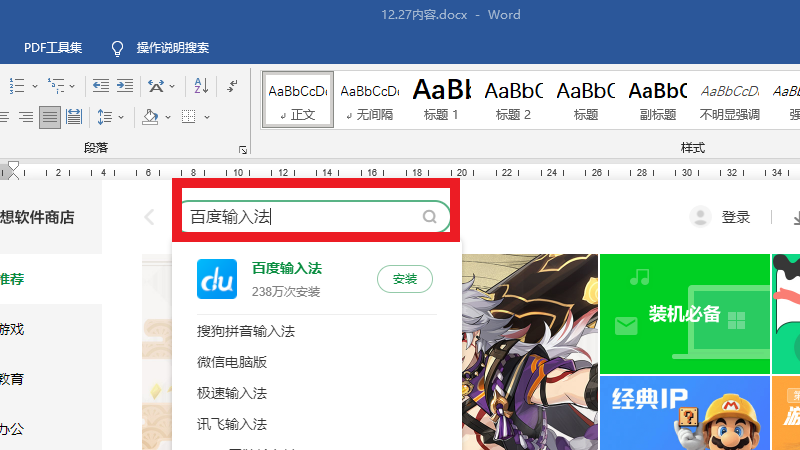Toggle show paragraph marks
Viewport: 800px width, 450px height.
[232, 86]
